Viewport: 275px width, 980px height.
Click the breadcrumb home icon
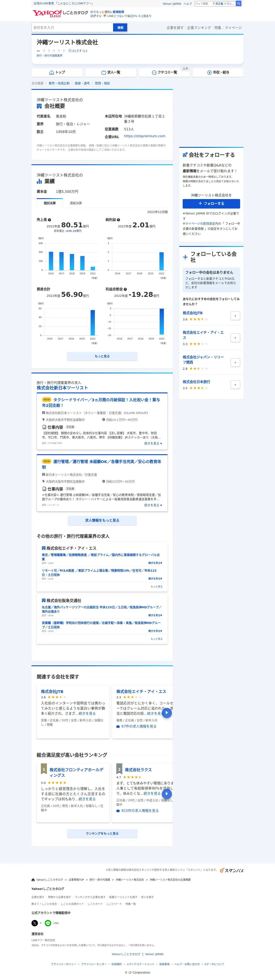point(33,880)
